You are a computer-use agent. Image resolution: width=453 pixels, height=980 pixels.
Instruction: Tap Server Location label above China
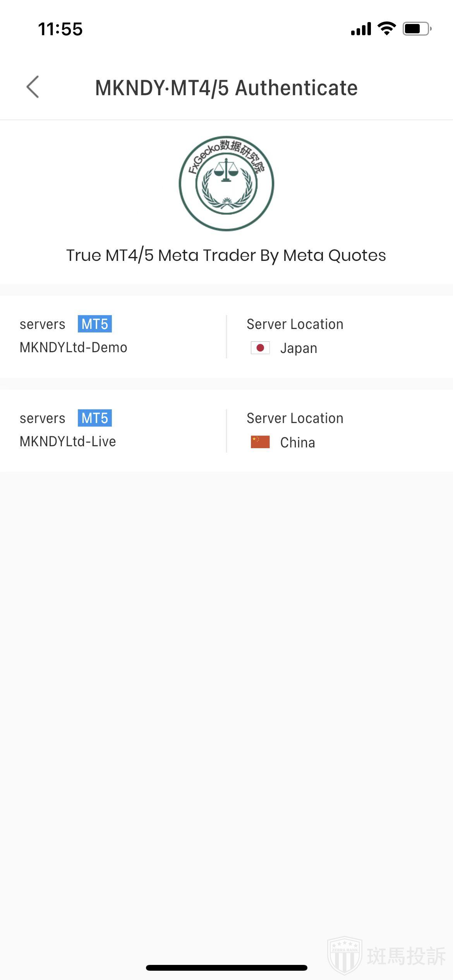[295, 418]
